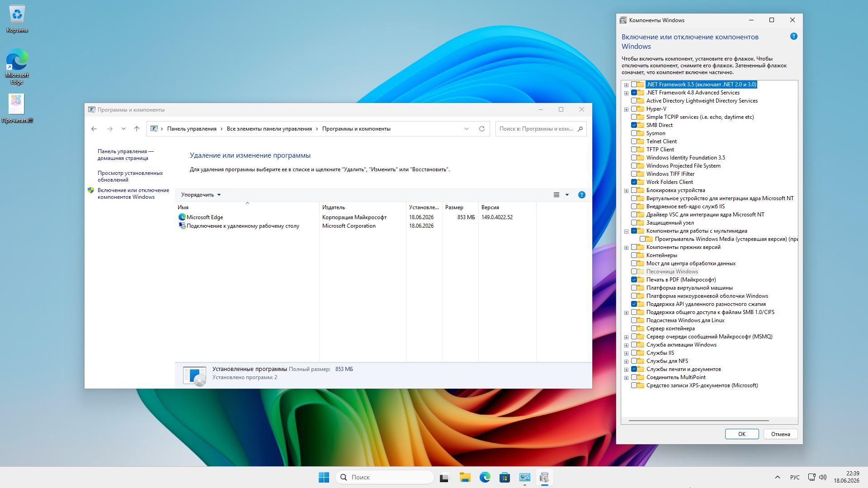Open the Упорядочить dropdown menu
Viewport: 868px width, 488px height.
click(x=201, y=195)
